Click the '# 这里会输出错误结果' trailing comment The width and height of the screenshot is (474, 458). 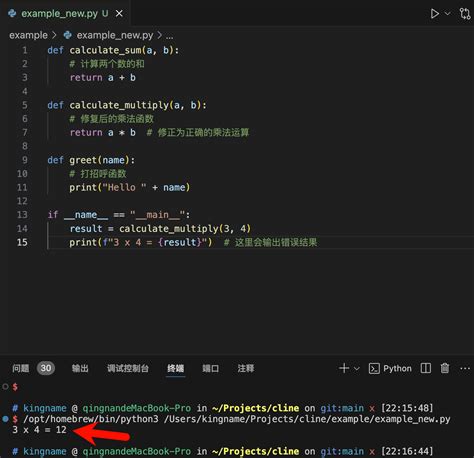pos(270,242)
